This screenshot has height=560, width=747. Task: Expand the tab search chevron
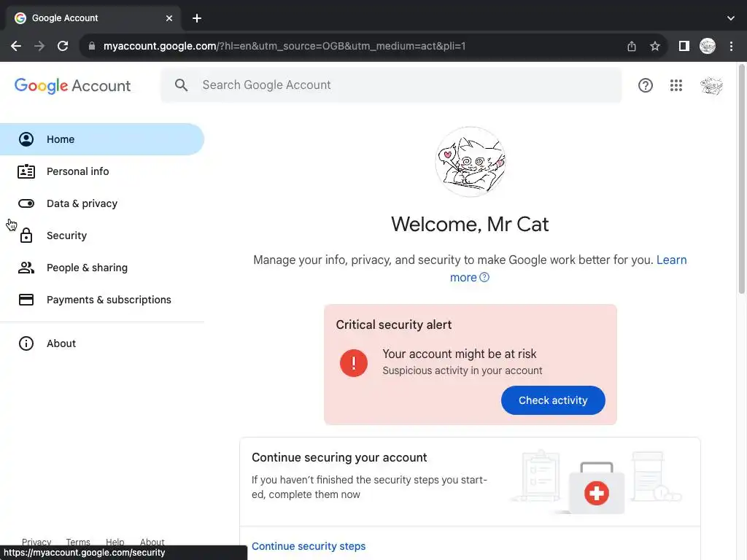[x=731, y=18]
